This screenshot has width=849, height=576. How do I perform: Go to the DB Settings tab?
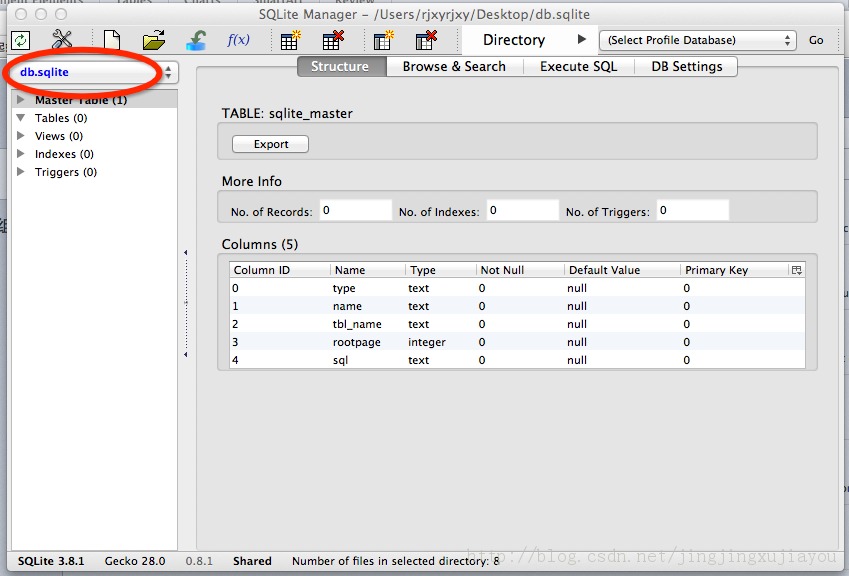click(x=686, y=66)
